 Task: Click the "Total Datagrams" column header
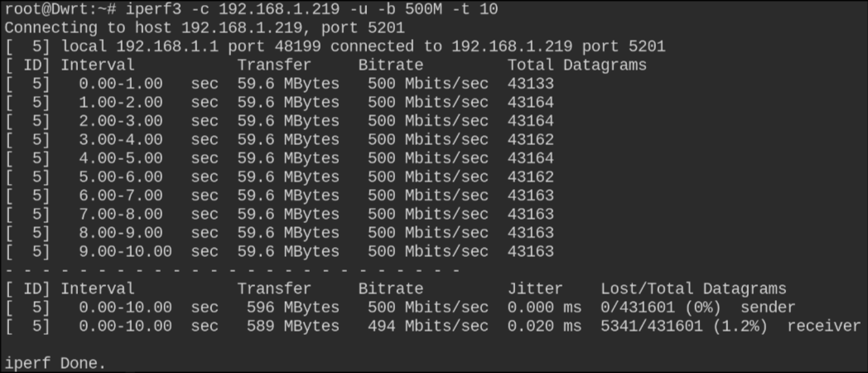(x=576, y=65)
